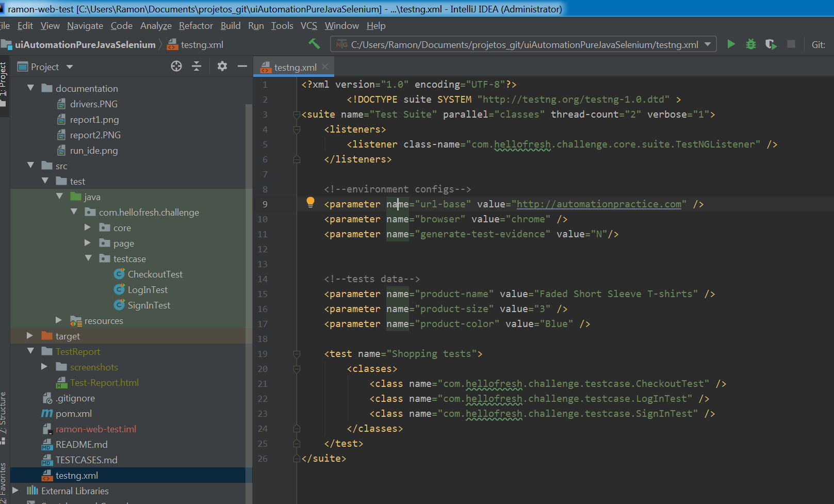Hide the Project panel minus icon

tap(242, 66)
